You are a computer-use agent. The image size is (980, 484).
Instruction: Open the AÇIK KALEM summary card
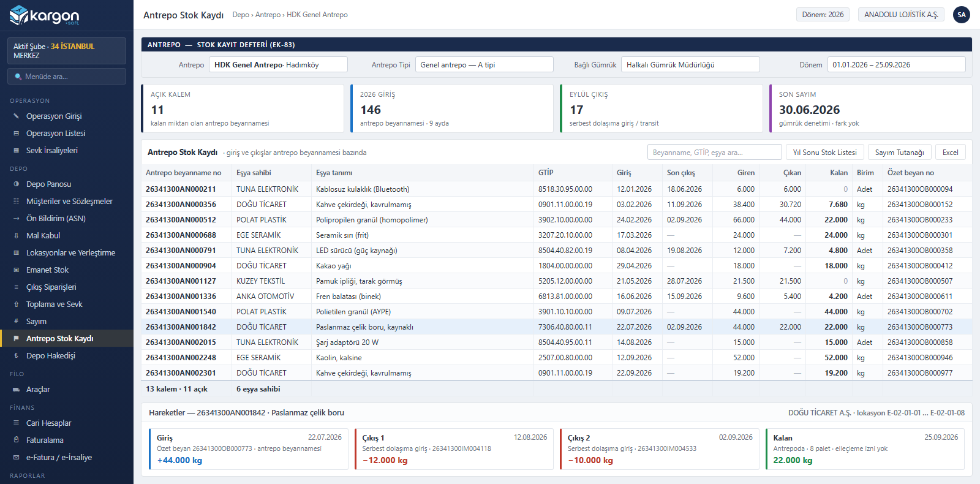[243, 108]
